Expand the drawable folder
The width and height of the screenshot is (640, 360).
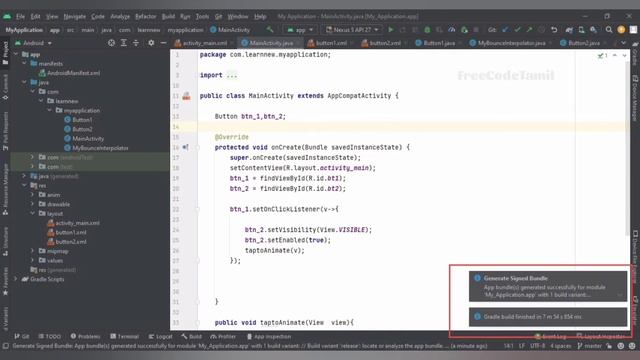(x=32, y=204)
